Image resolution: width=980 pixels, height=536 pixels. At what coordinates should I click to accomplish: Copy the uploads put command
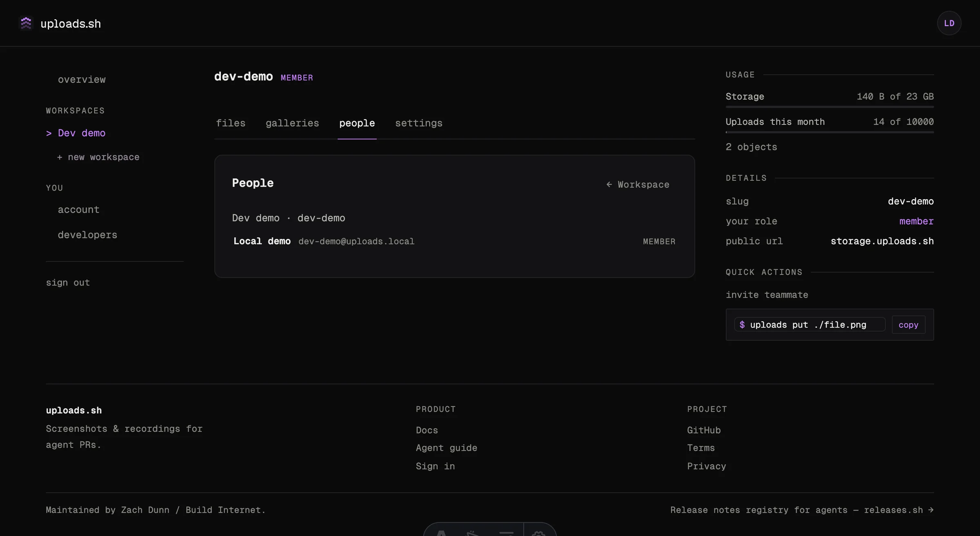coord(908,325)
